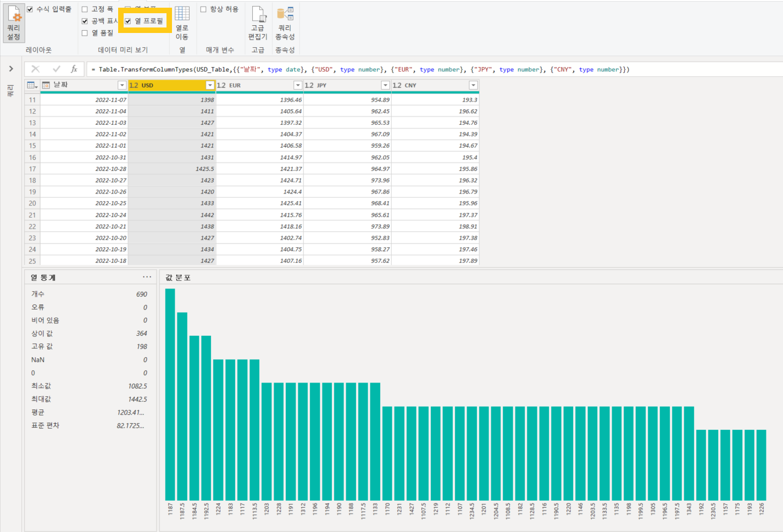
Task: Change the 1.2 data type icon of EUR
Action: tap(221, 85)
